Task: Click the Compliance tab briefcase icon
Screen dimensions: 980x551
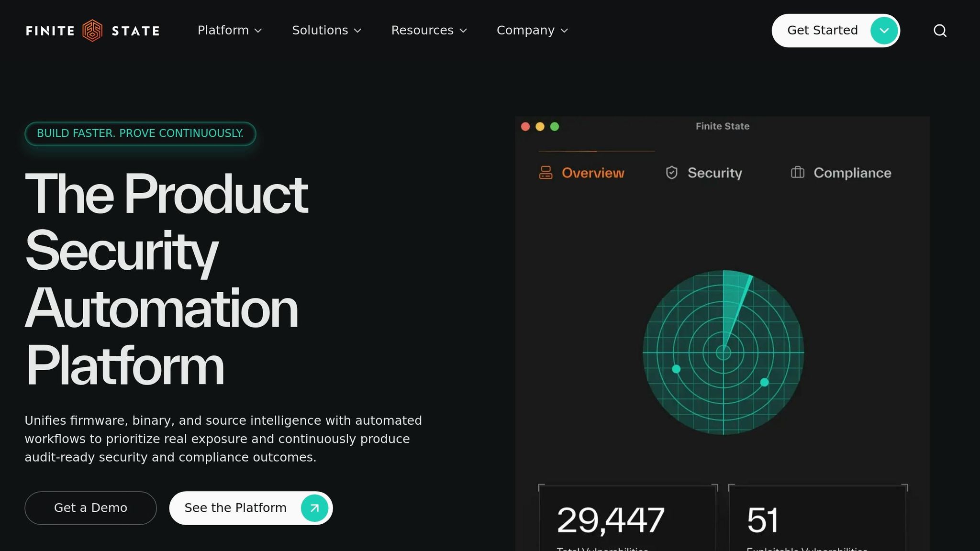Action: (797, 172)
